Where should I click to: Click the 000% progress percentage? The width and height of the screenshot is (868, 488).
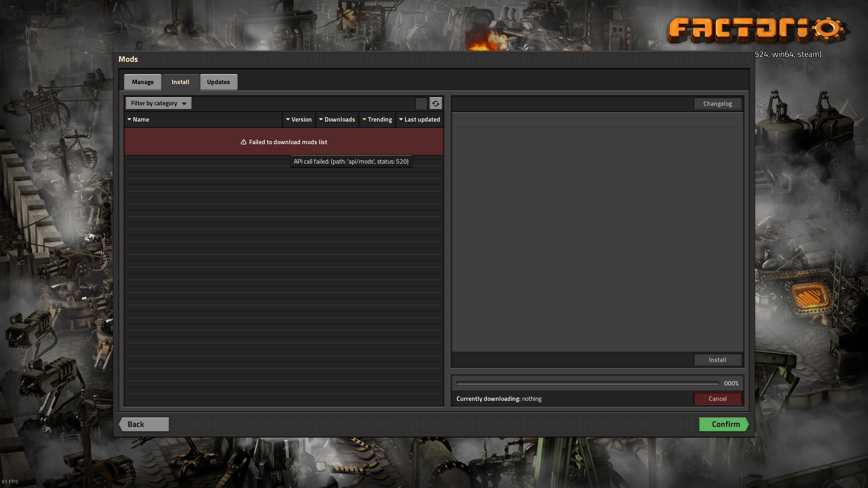pos(731,383)
